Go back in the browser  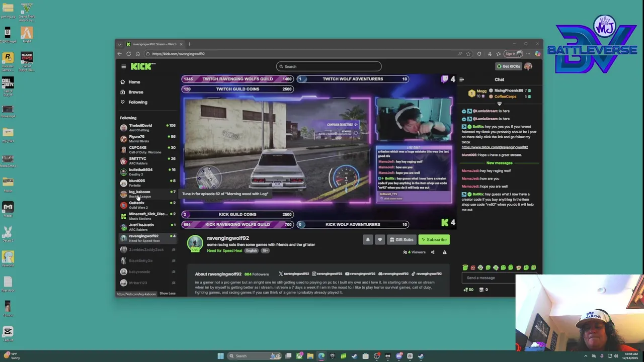click(120, 54)
